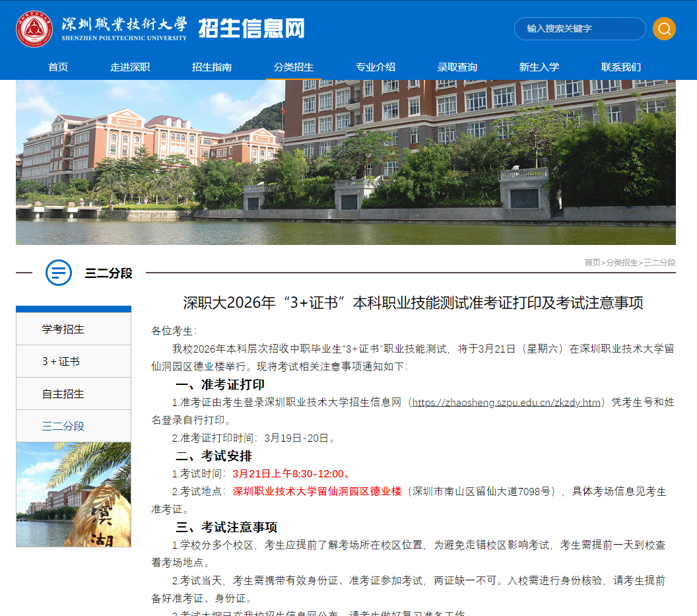The image size is (697, 616).
Task: Click the orange search magnifier icon
Action: [664, 29]
